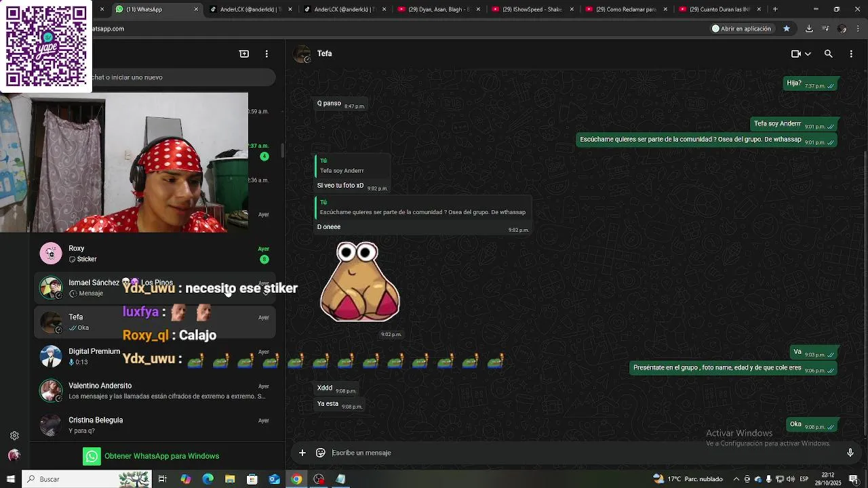The width and height of the screenshot is (868, 488).
Task: Open the Valentino Andersito chat
Action: coord(155,390)
